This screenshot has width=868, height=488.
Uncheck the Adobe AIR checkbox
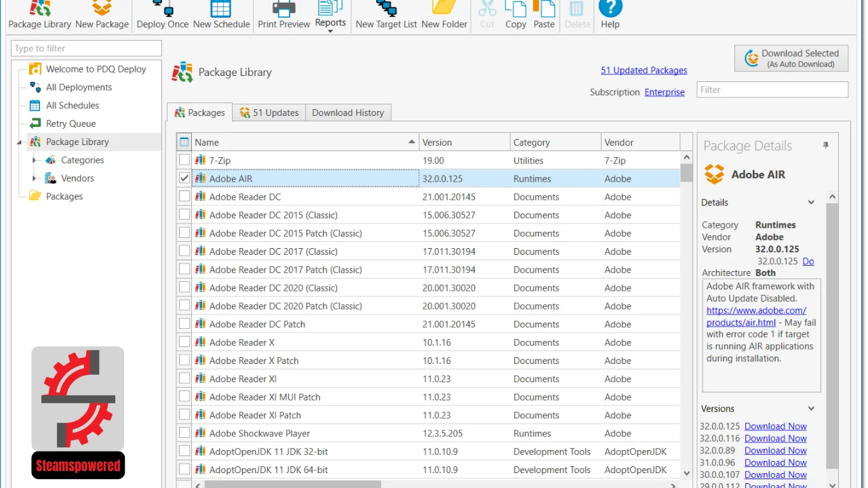pos(184,178)
